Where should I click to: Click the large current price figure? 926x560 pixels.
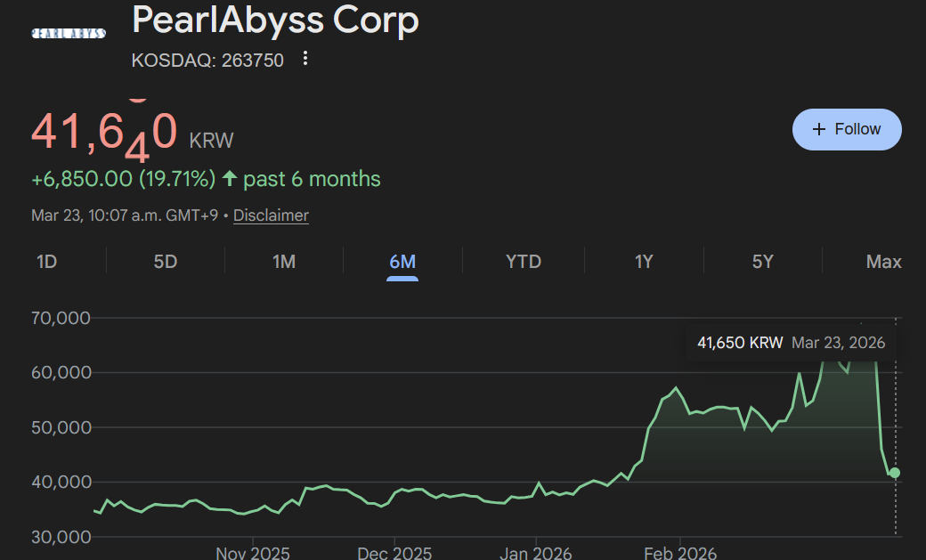104,131
